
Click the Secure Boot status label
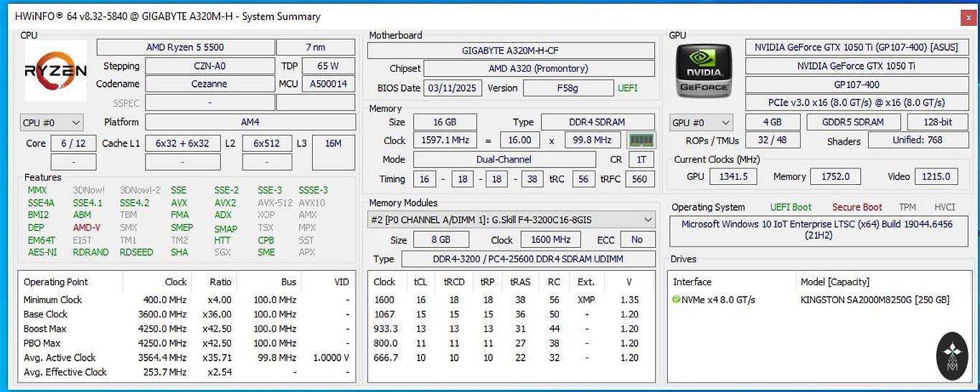(857, 207)
